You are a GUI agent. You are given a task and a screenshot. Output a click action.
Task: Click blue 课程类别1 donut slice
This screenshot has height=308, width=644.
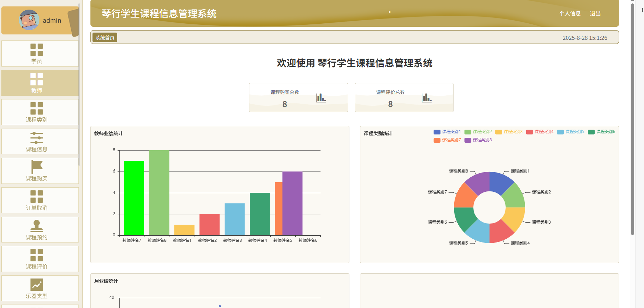click(500, 182)
